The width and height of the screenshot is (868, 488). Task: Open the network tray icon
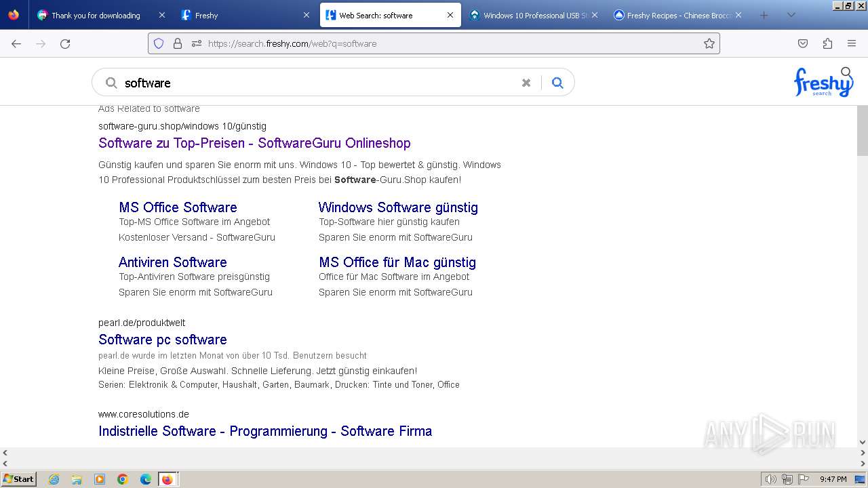[787, 479]
